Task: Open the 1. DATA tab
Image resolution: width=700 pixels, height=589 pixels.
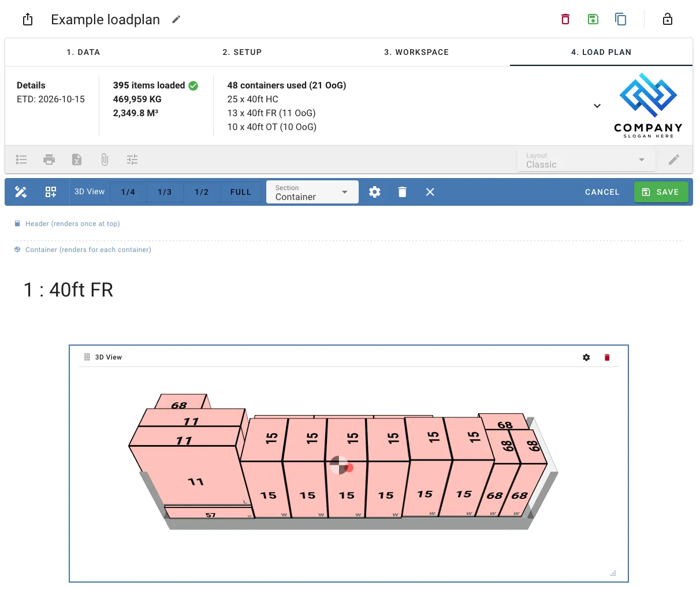Action: 84,52
